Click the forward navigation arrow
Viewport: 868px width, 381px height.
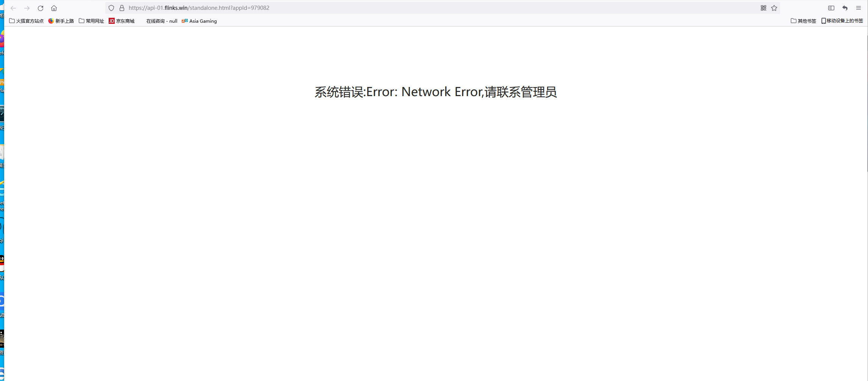[27, 8]
